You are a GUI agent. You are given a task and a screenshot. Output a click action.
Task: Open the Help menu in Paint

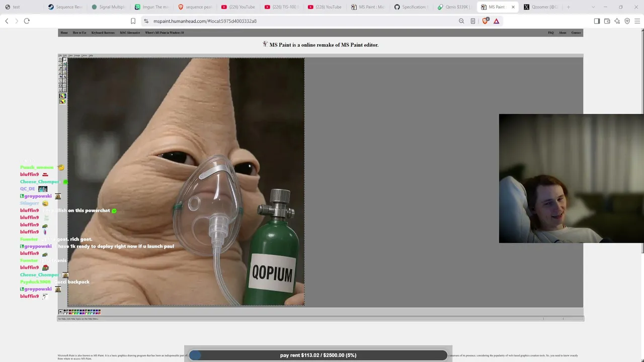(91, 55)
